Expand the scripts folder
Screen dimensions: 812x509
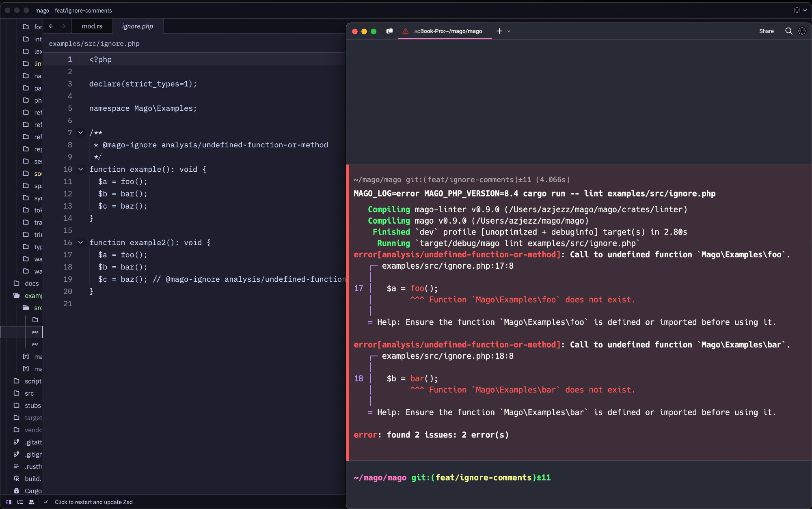27,381
